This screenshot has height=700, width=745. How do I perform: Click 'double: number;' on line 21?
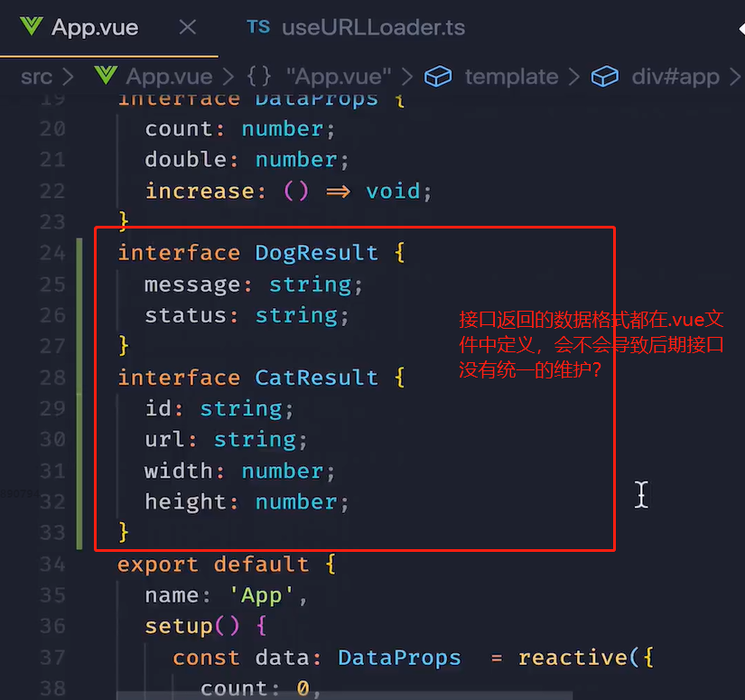pos(247,160)
